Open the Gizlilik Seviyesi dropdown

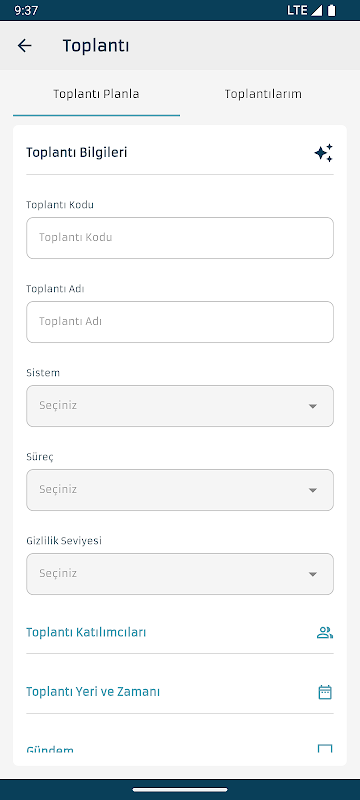point(180,573)
